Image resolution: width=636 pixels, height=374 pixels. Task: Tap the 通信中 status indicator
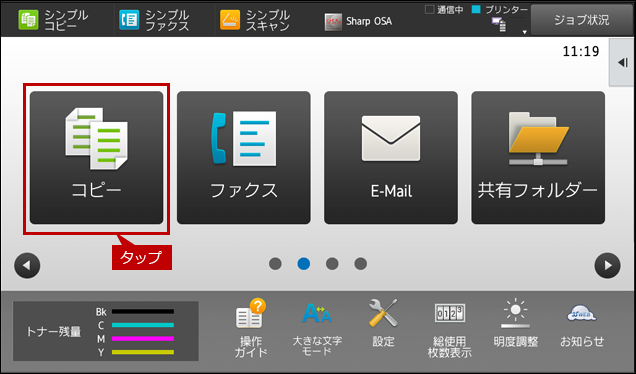[x=444, y=10]
